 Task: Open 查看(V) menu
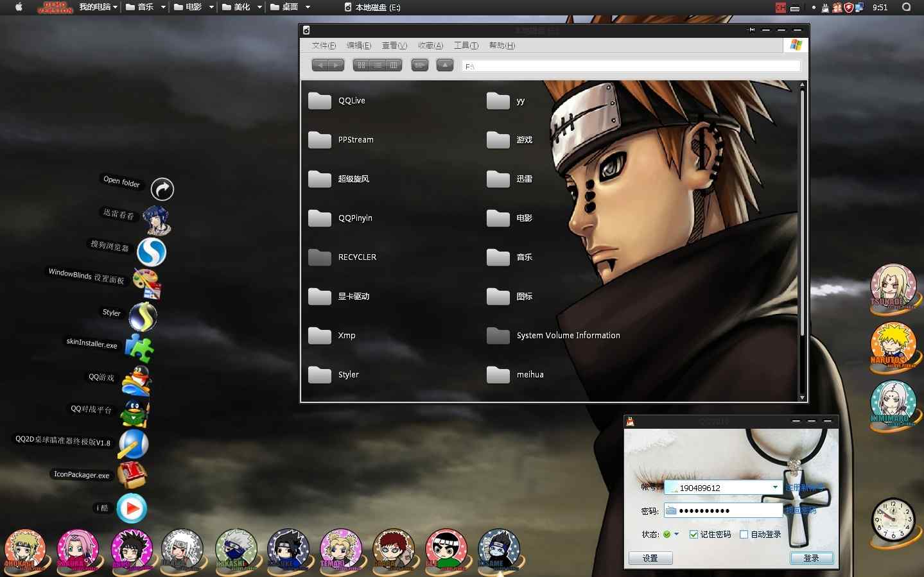point(394,46)
